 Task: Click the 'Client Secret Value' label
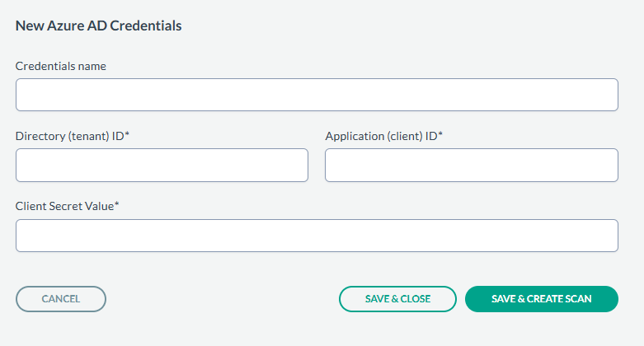pyautogui.click(x=64, y=206)
